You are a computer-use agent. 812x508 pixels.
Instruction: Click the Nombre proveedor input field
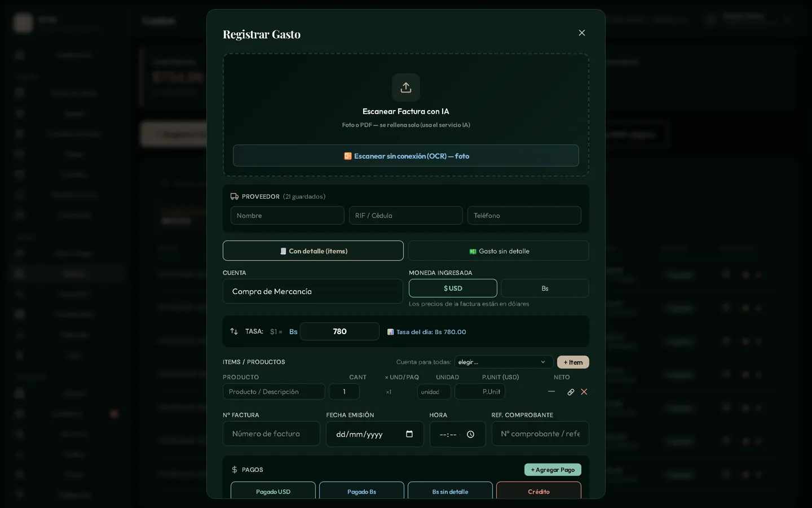[288, 215]
